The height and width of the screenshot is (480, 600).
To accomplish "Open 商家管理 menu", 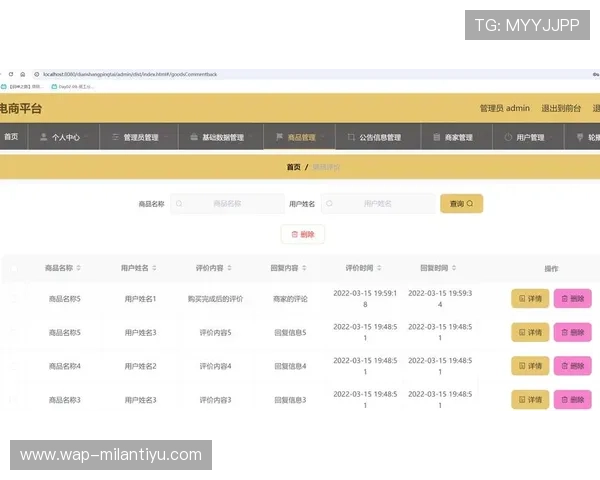I will click(x=457, y=137).
